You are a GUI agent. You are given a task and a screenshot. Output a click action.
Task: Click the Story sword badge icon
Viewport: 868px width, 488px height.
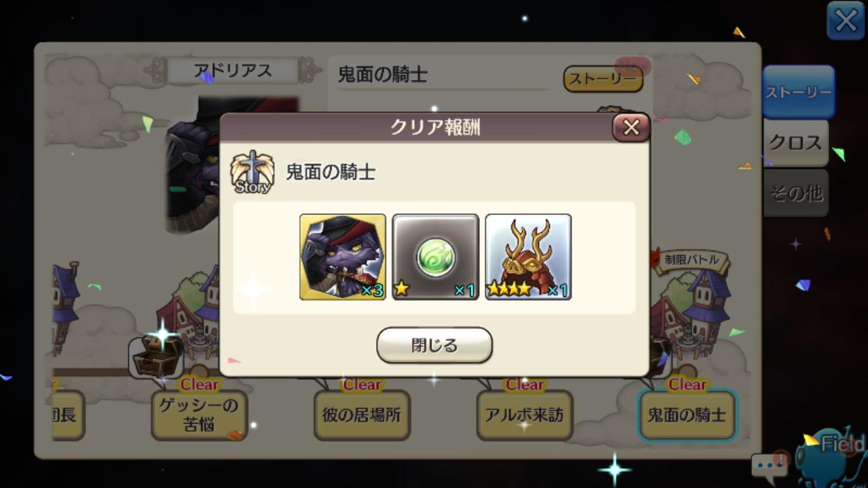coord(252,172)
